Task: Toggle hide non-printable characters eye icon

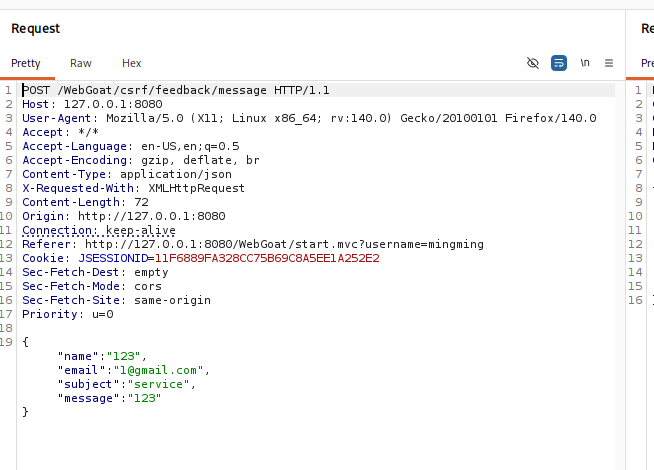Action: point(533,63)
